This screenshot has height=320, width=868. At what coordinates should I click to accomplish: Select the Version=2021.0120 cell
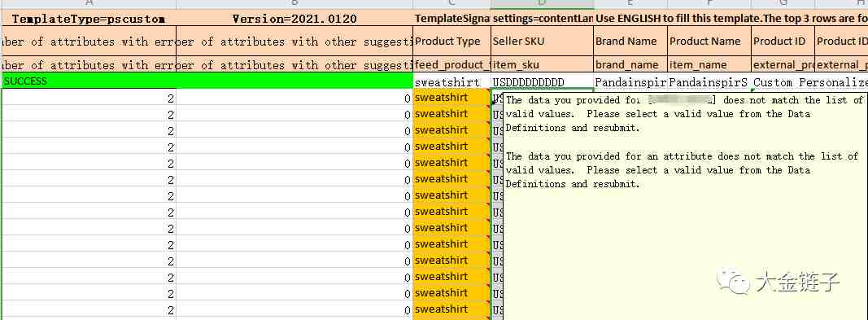294,19
